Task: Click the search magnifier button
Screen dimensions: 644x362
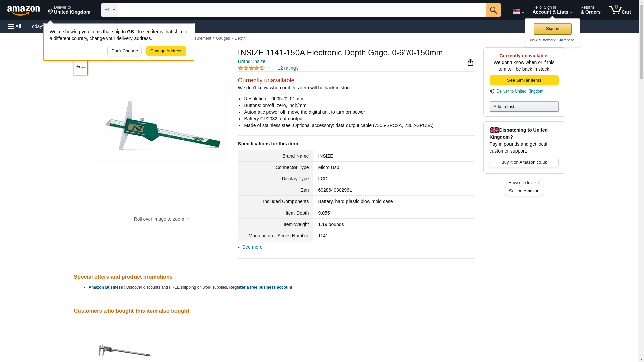Action: coord(493,10)
